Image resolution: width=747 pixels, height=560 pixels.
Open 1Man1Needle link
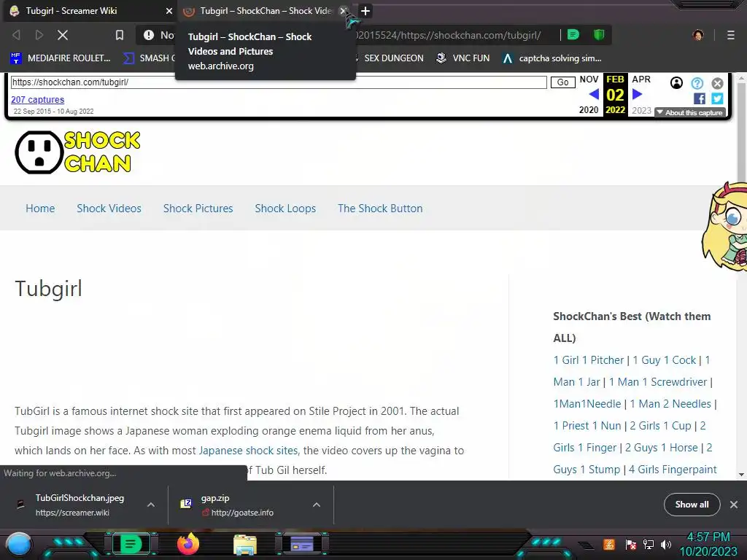pyautogui.click(x=587, y=404)
